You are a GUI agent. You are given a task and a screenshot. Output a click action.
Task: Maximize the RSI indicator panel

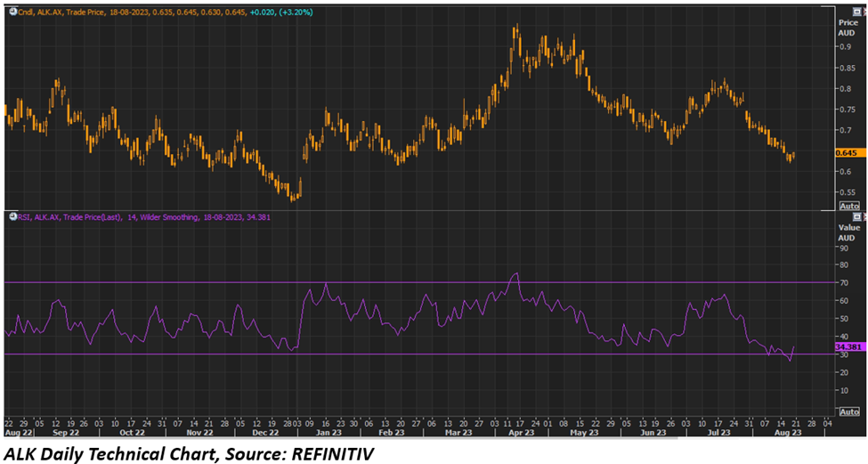(857, 217)
